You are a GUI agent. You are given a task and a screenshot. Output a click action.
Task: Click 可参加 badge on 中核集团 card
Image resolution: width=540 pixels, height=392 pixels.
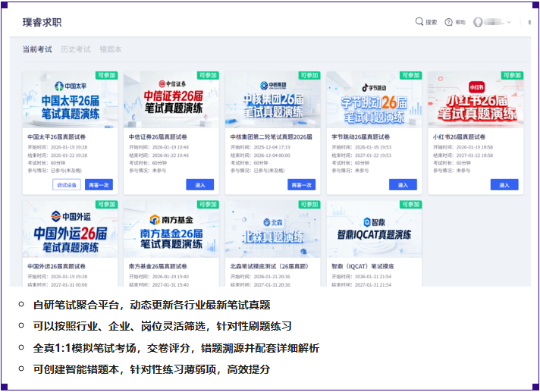[x=309, y=75]
